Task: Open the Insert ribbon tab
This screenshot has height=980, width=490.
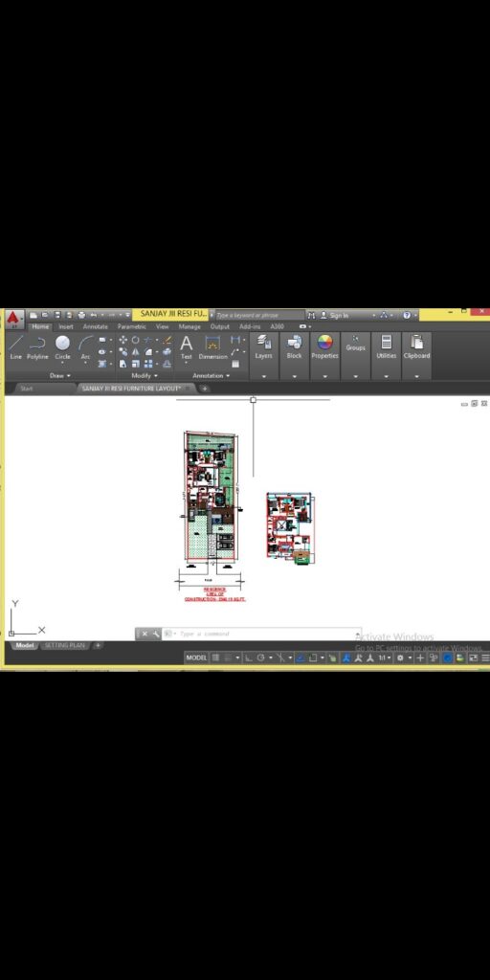Action: [66, 326]
